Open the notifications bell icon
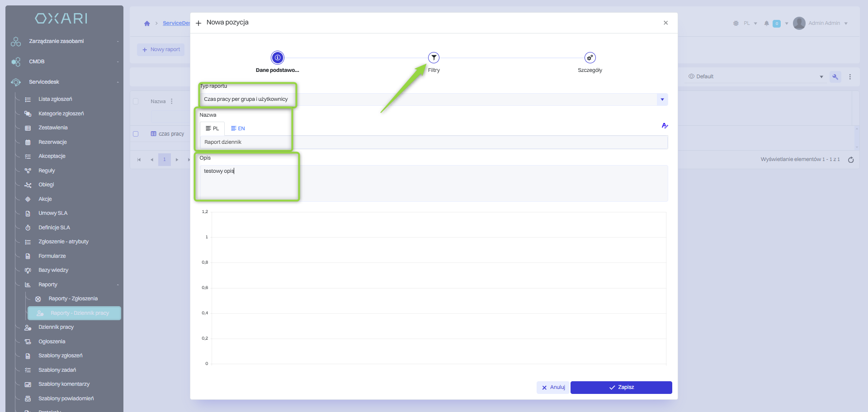The image size is (868, 412). 766,24
